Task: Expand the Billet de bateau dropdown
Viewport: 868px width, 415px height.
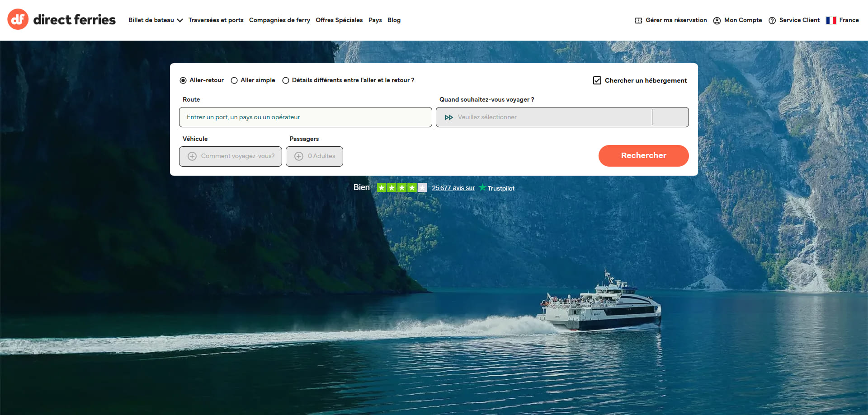Action: (156, 20)
